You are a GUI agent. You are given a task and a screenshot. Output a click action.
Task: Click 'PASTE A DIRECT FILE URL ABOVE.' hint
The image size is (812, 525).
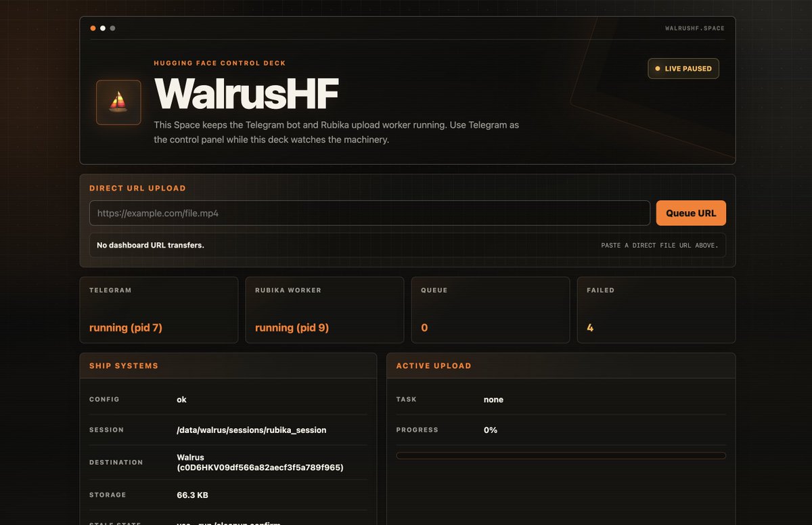pos(660,246)
